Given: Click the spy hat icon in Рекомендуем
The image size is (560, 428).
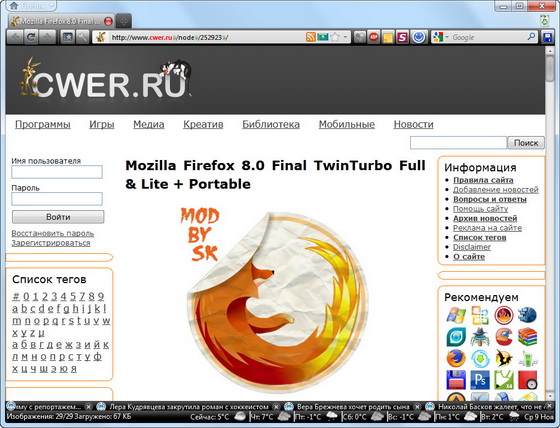Looking at the screenshot, I should (x=480, y=337).
